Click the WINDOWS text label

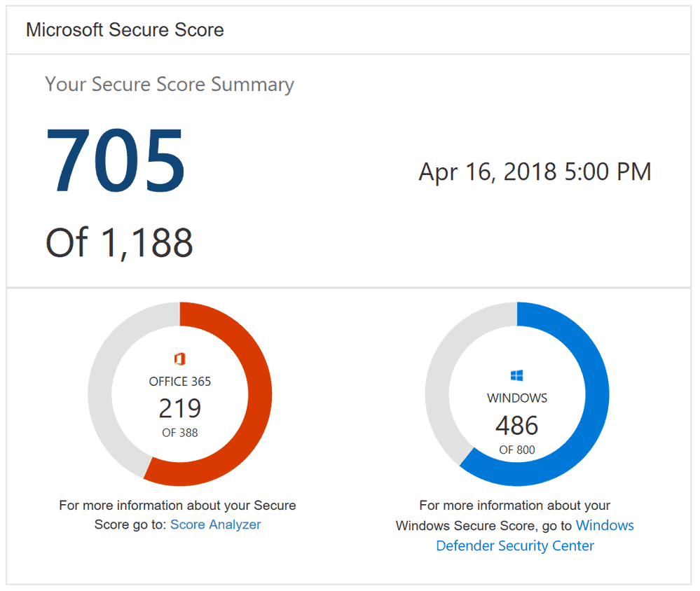pos(516,398)
